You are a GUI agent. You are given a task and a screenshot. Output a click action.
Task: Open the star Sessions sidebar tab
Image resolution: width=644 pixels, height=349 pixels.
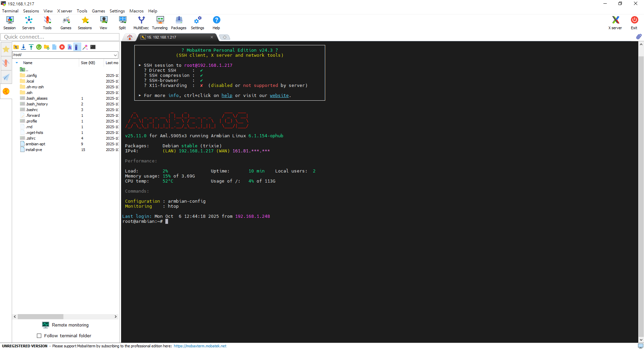6,49
